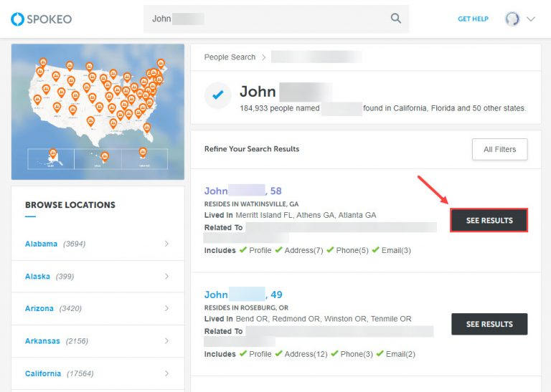The height and width of the screenshot is (392, 551).
Task: Click the Washington state map pin
Action: click(43, 62)
